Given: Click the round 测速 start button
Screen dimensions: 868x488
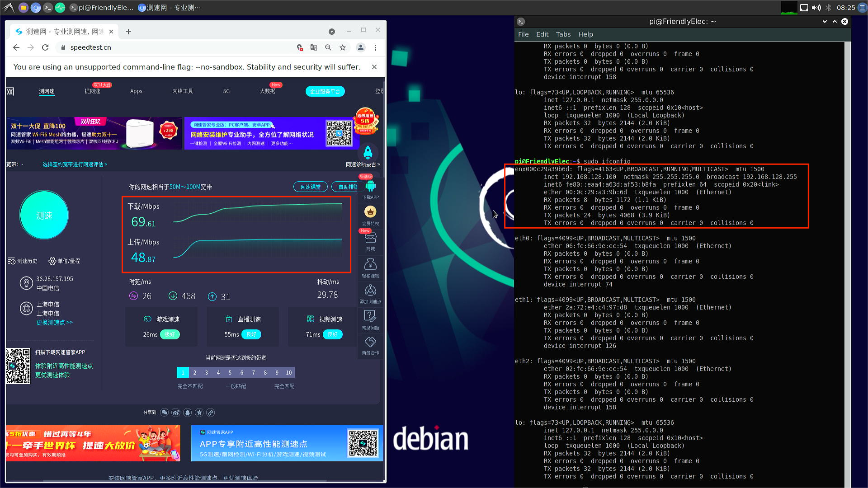Looking at the screenshot, I should coord(44,215).
